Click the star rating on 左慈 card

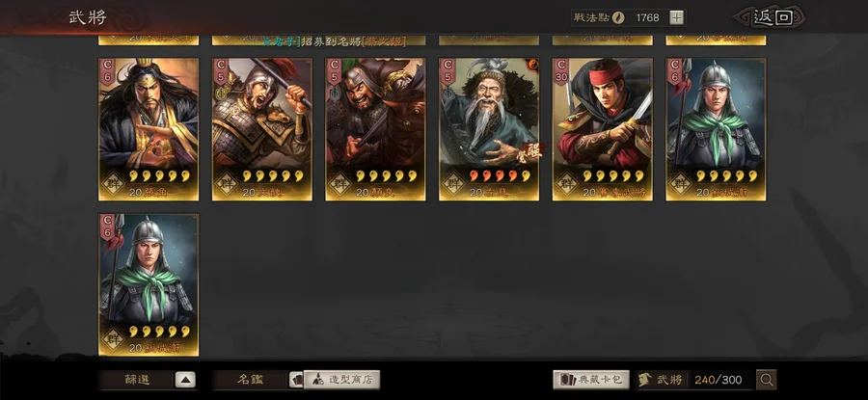click(x=501, y=176)
